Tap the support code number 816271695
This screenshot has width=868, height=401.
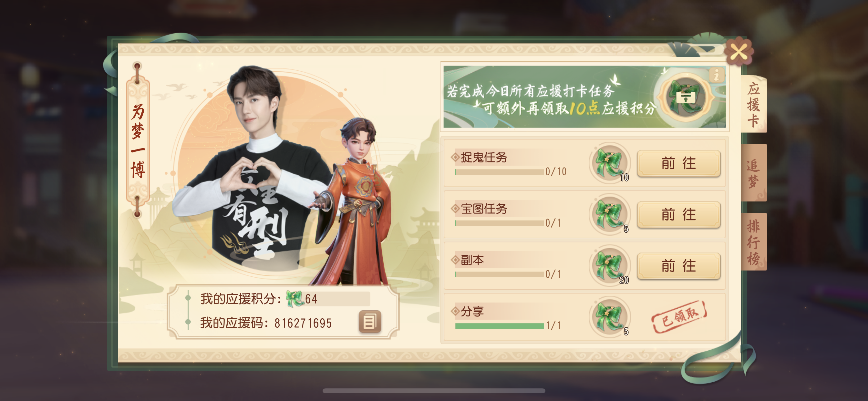pos(303,323)
